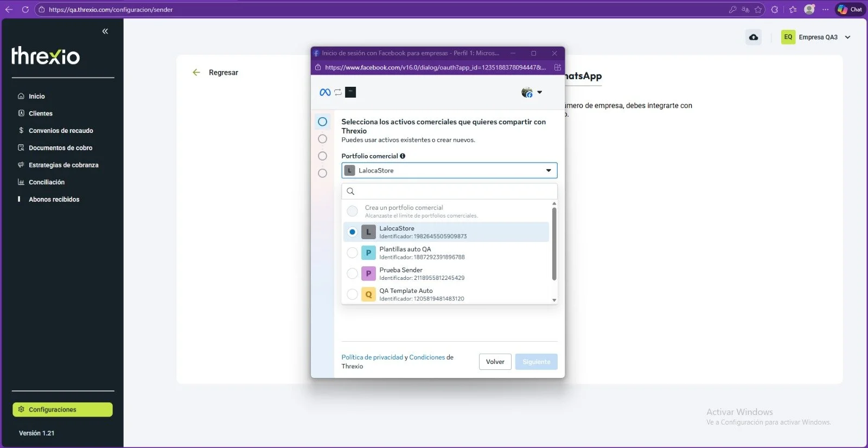Open Convenios de recaudo in the sidebar

pos(61,131)
